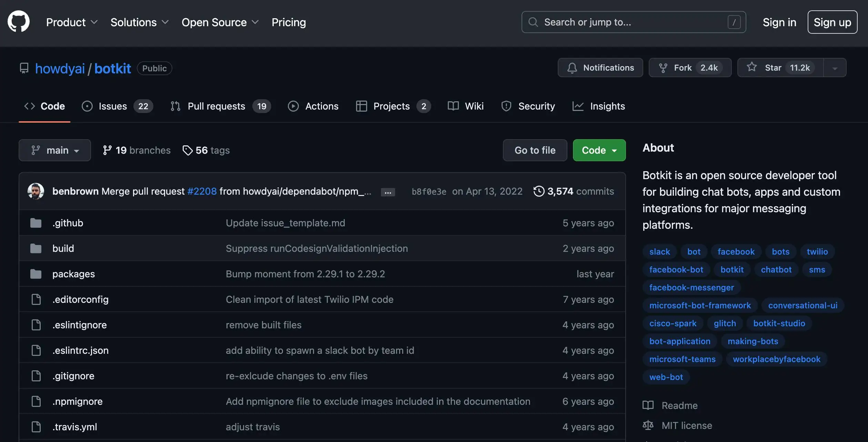Expand the Product menu
The width and height of the screenshot is (868, 442).
[x=72, y=22]
